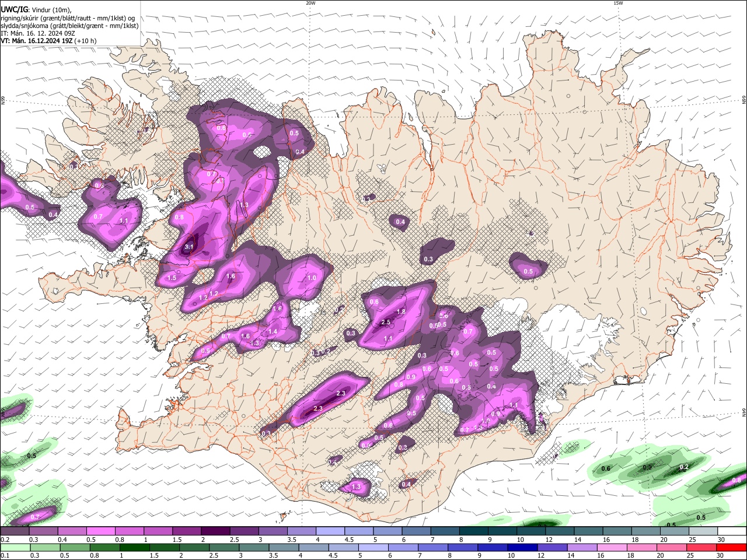Click the "UWC/IG: Vindur (10m)," title line
The height and width of the screenshot is (560, 747).
click(x=36, y=10)
